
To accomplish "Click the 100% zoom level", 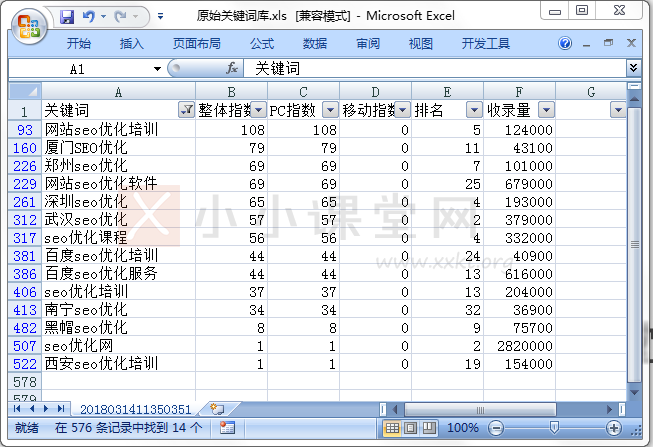I will pos(462,428).
